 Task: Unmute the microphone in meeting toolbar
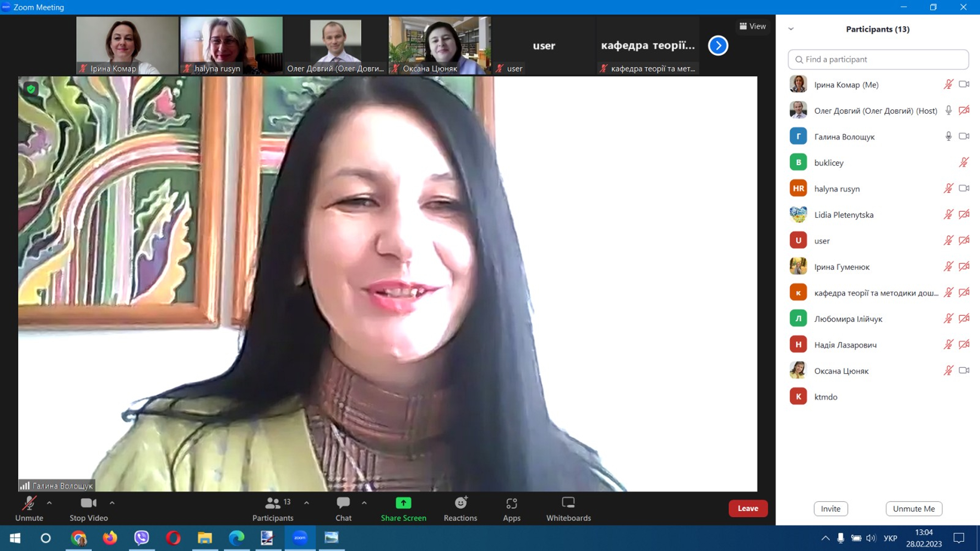(29, 503)
